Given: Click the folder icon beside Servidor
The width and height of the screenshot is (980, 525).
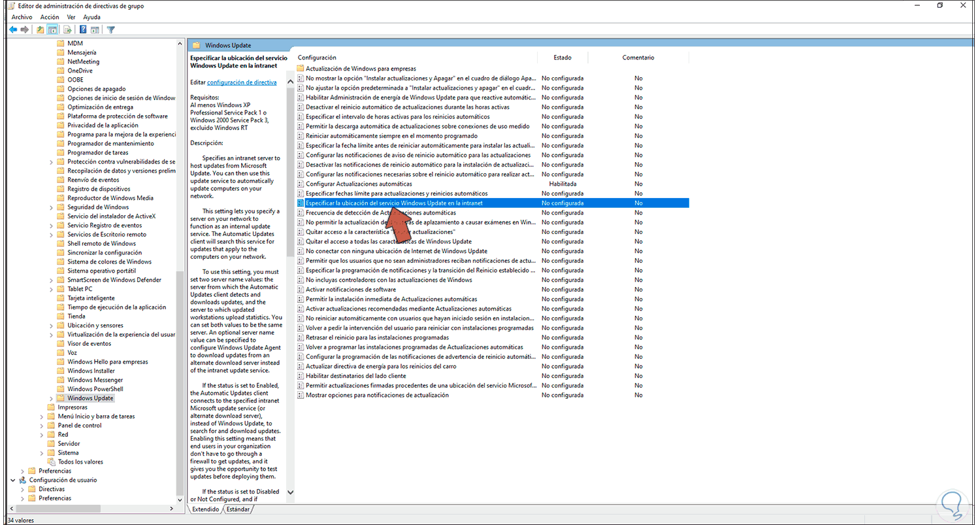Looking at the screenshot, I should tap(51, 443).
